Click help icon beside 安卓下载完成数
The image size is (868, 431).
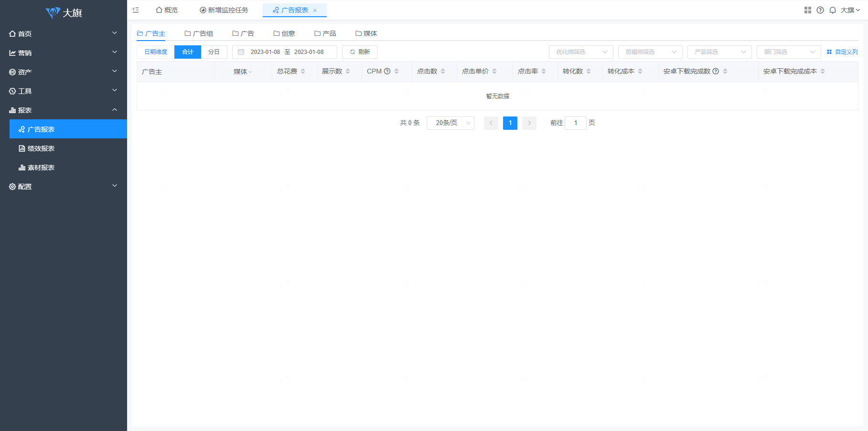pyautogui.click(x=716, y=71)
